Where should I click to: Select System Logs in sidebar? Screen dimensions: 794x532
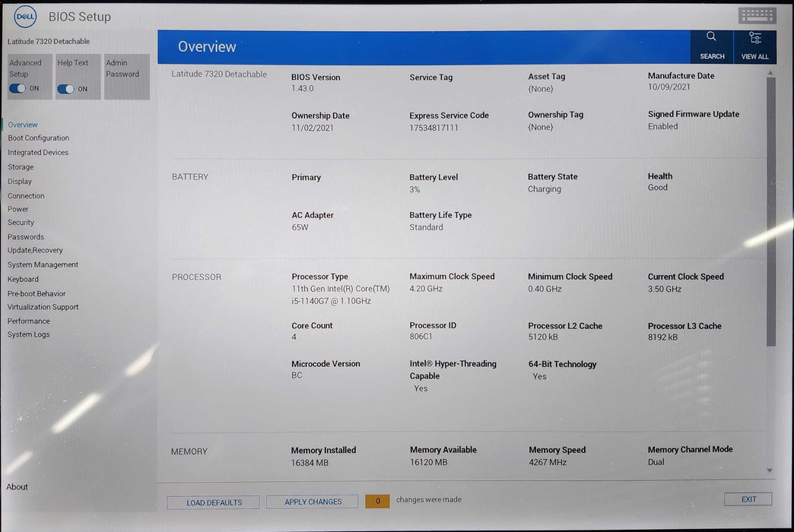click(28, 334)
